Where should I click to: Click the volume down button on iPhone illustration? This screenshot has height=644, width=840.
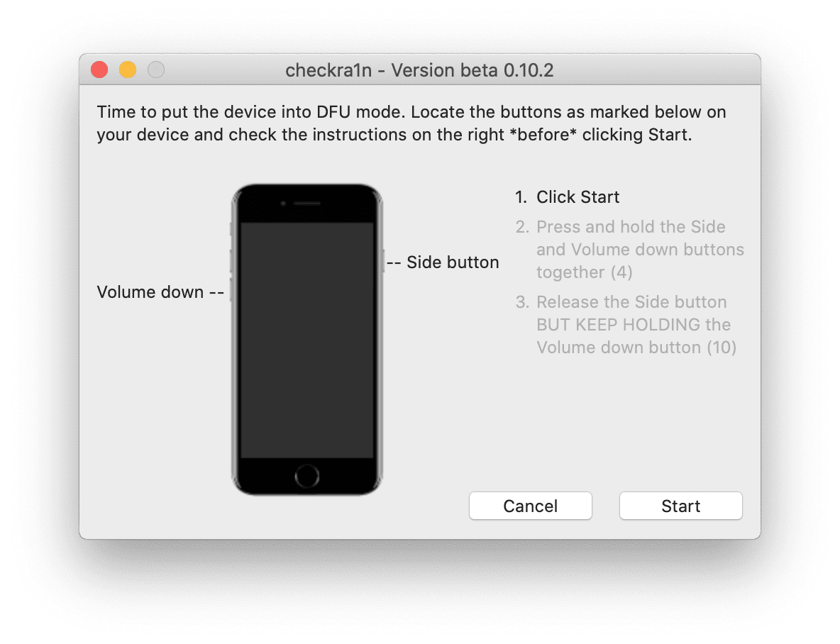[231, 291]
